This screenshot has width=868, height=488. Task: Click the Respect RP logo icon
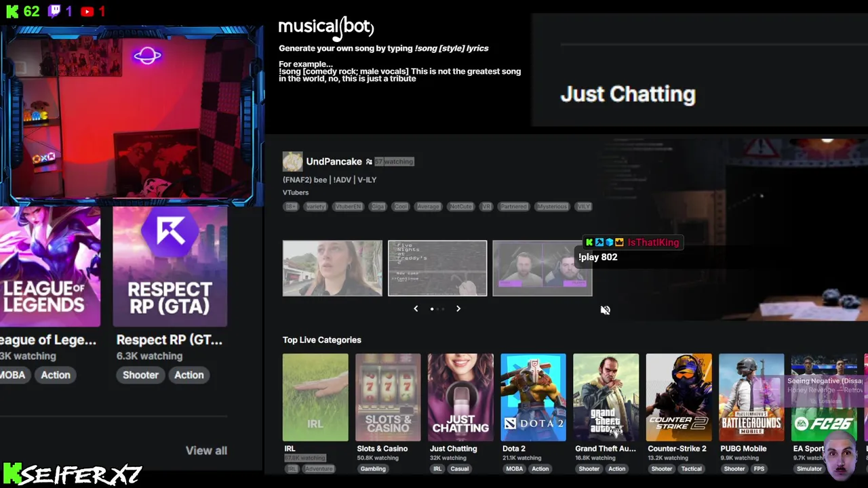click(x=170, y=232)
